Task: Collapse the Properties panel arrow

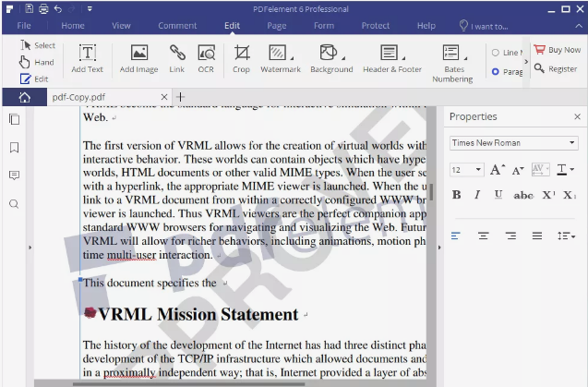Action: coord(439,248)
